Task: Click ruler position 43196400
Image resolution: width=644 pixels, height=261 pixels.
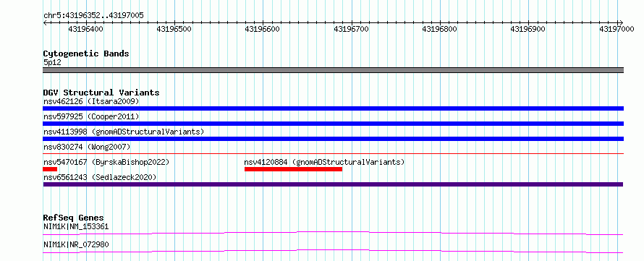Action: 86,29
